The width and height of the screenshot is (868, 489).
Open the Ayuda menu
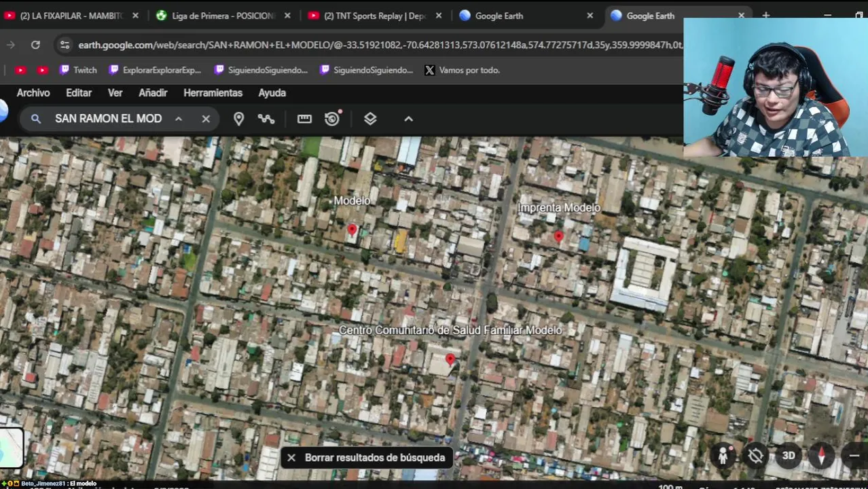pos(272,92)
